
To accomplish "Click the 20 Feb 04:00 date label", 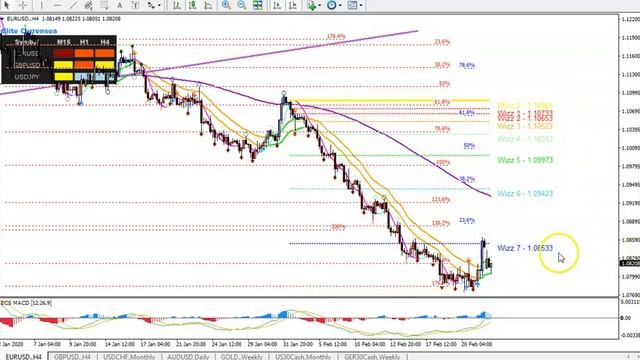I will (476, 344).
